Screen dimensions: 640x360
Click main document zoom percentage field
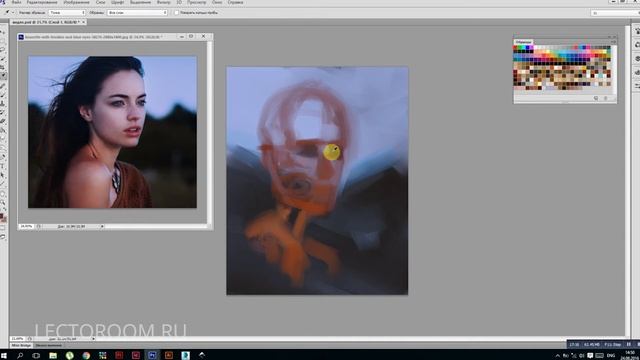point(18,339)
